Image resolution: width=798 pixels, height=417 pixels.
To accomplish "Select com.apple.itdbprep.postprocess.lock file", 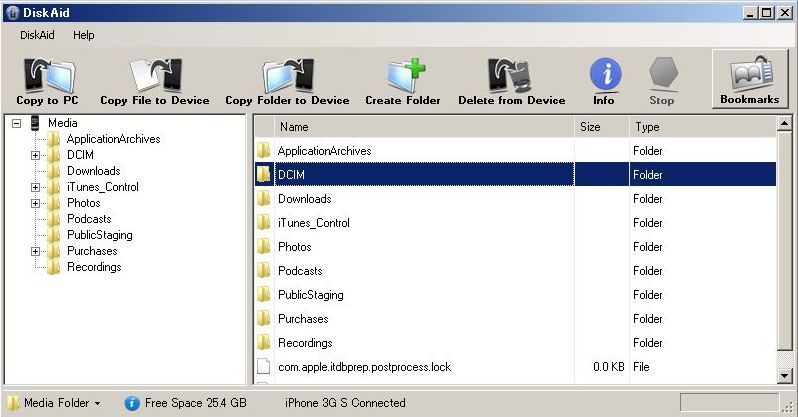I will click(x=516, y=367).
